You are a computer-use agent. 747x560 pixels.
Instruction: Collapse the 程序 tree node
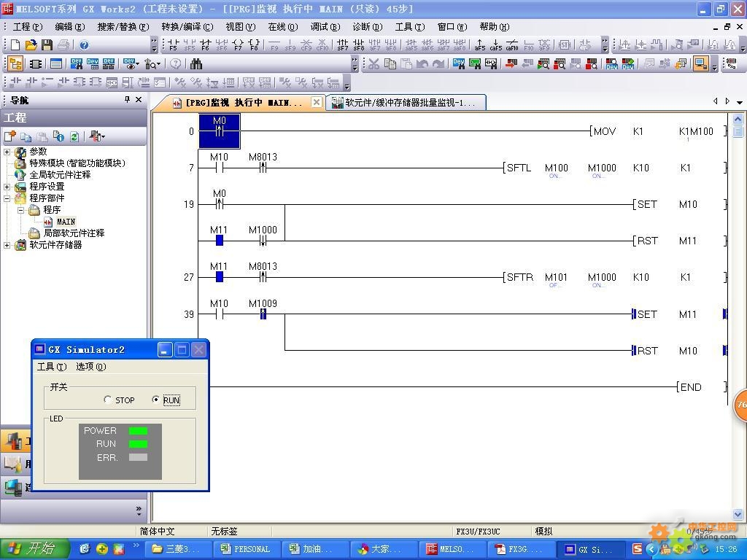coord(21,210)
